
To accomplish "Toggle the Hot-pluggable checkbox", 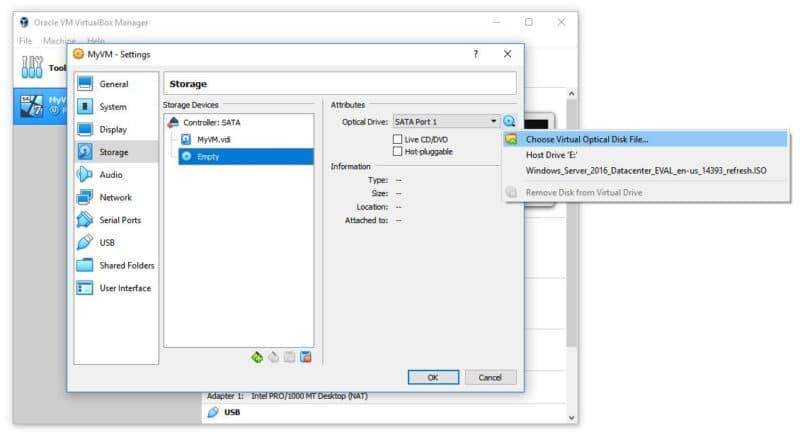I will point(398,151).
